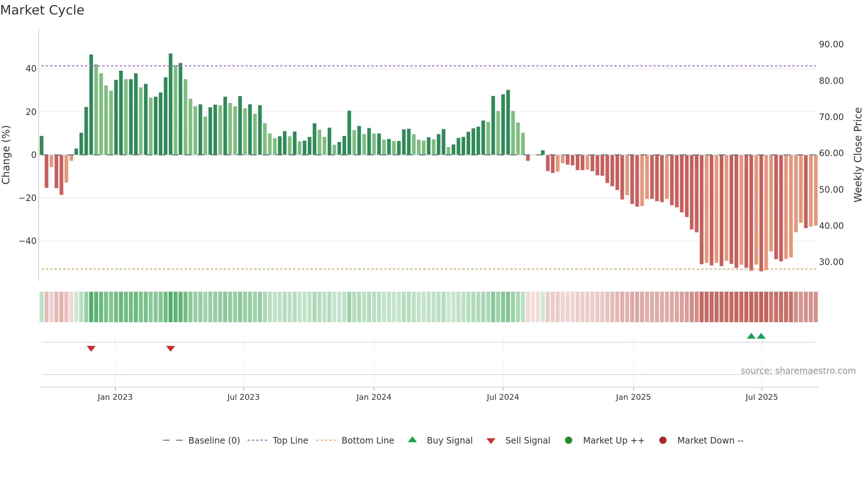Click the buy signal triangle at Jul 2025
Image resolution: width=868 pixels, height=488 pixels.
pyautogui.click(x=761, y=336)
